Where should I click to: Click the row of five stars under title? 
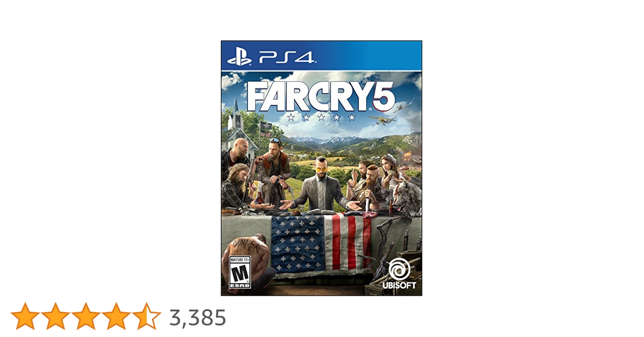(x=321, y=117)
